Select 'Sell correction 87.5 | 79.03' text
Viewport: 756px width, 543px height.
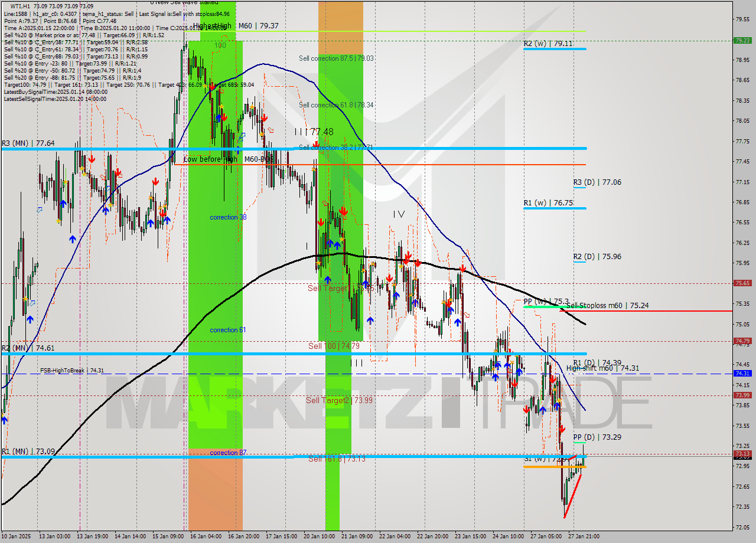336,58
